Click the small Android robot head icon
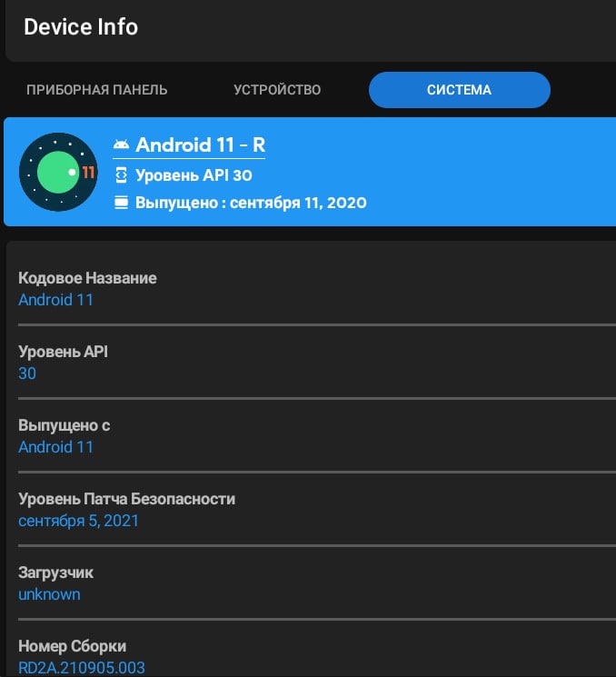 coord(122,144)
